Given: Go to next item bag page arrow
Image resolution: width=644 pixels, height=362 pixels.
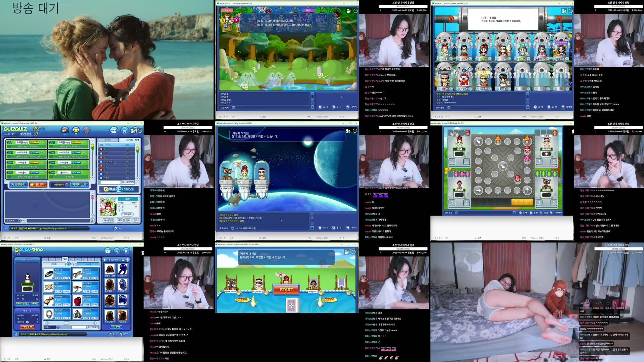Looking at the screenshot, I should pos(127,260).
